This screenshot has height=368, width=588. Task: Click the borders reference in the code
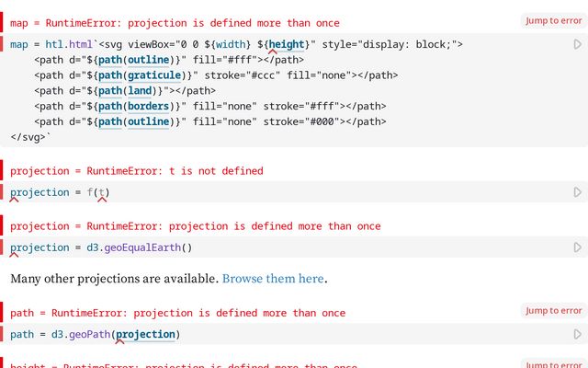149,107
